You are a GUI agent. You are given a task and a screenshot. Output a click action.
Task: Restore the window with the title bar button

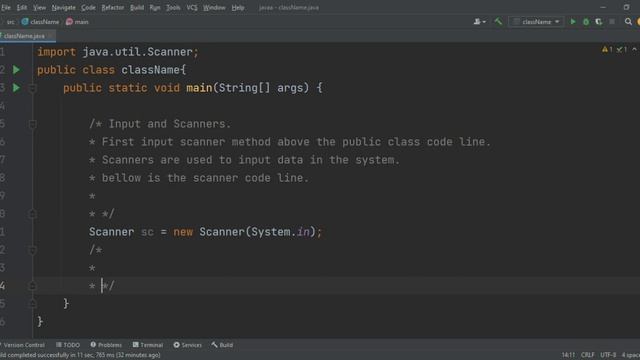pyautogui.click(x=627, y=7)
